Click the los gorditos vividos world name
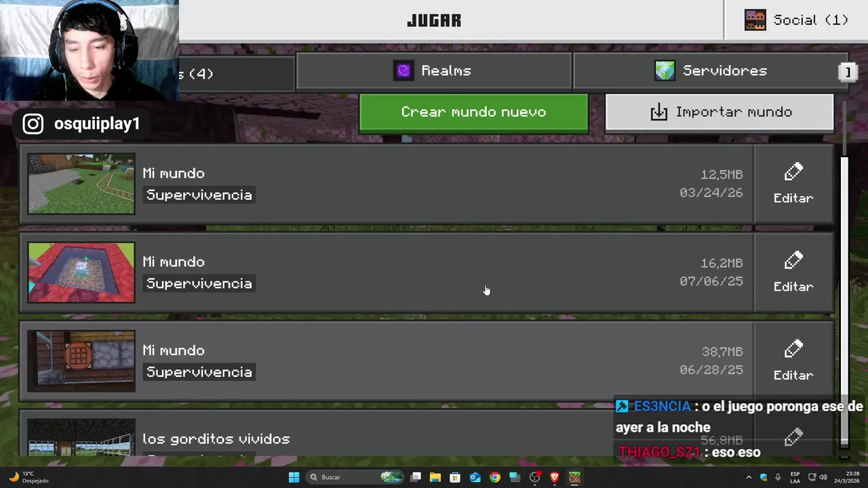868x488 pixels. point(216,439)
